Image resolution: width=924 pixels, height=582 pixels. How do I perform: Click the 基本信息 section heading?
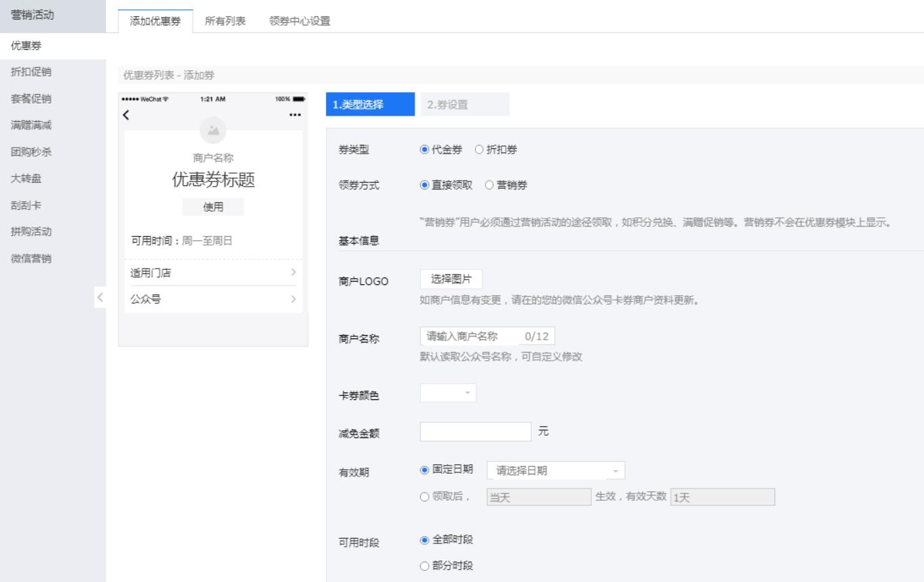359,240
